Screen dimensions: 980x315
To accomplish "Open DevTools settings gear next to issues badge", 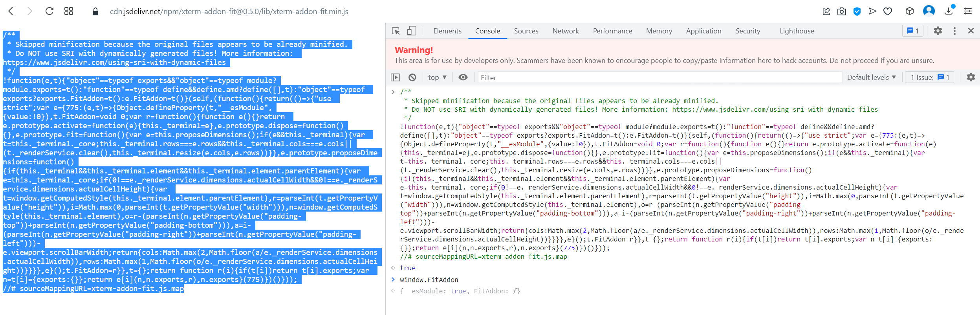I will [x=938, y=31].
